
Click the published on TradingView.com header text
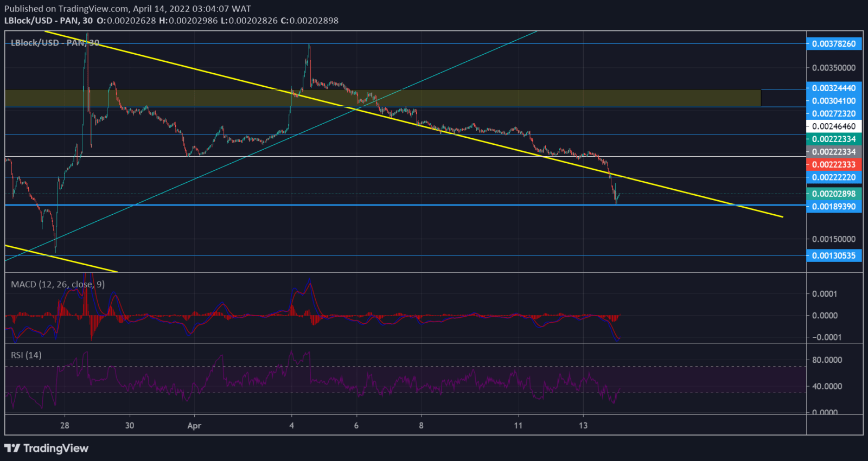pyautogui.click(x=128, y=9)
